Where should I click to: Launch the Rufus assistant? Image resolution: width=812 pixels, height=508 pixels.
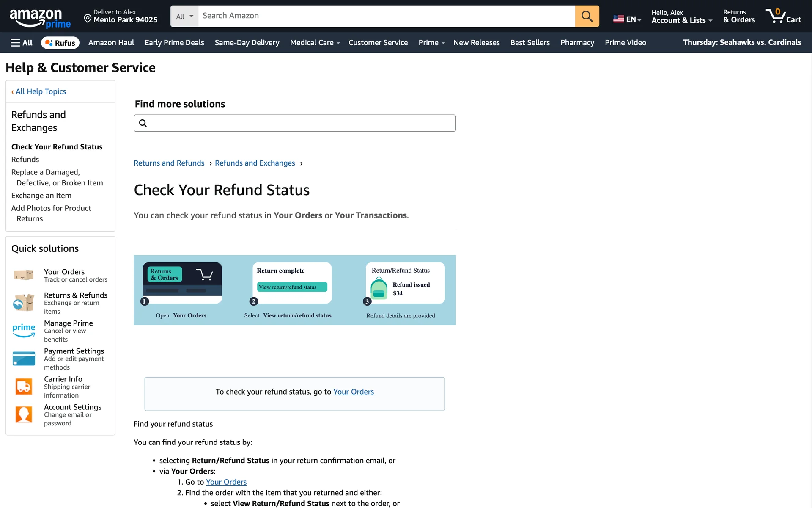[x=60, y=43]
